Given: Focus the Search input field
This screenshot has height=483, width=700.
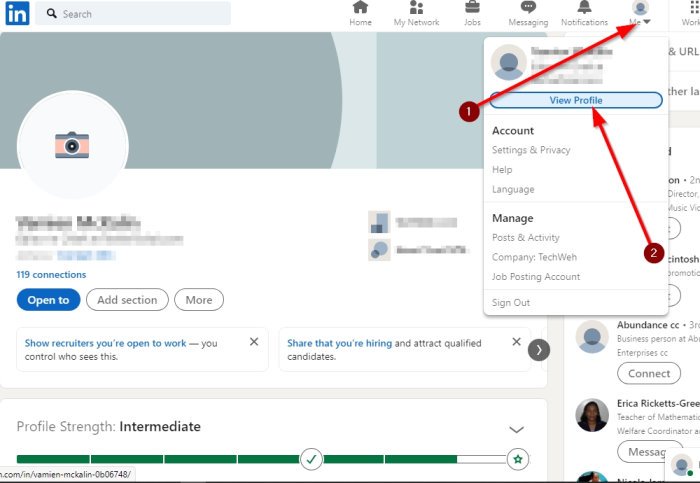Looking at the screenshot, I should pyautogui.click(x=133, y=13).
